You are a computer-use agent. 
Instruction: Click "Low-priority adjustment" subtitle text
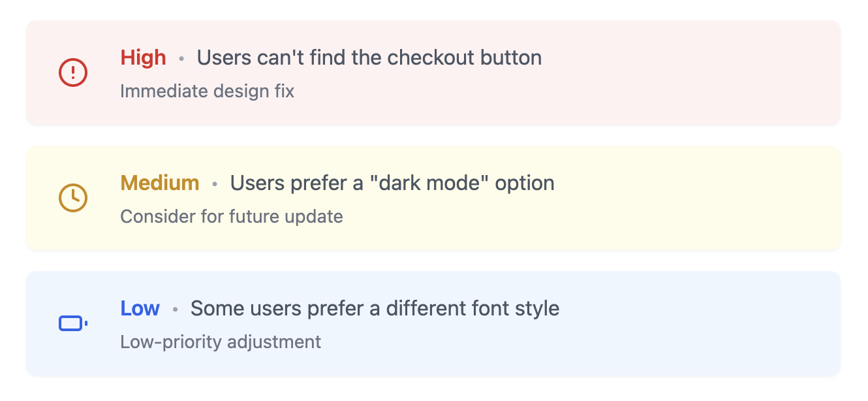(221, 342)
